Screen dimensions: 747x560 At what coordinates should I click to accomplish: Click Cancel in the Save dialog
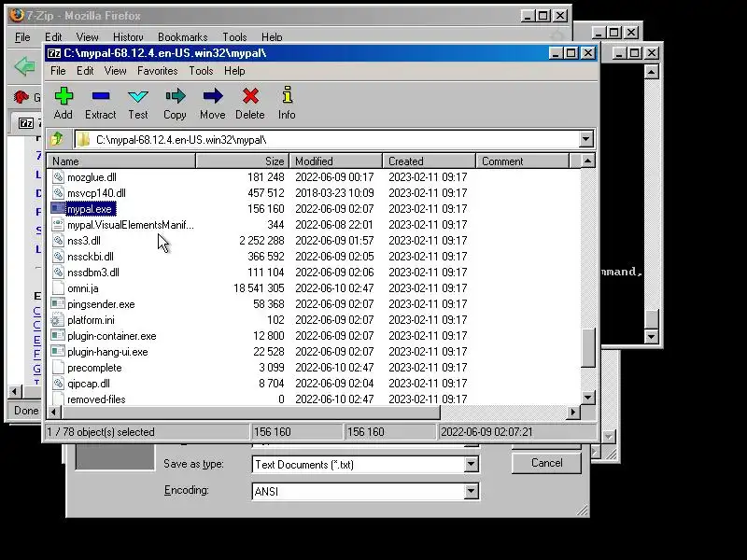click(x=546, y=463)
